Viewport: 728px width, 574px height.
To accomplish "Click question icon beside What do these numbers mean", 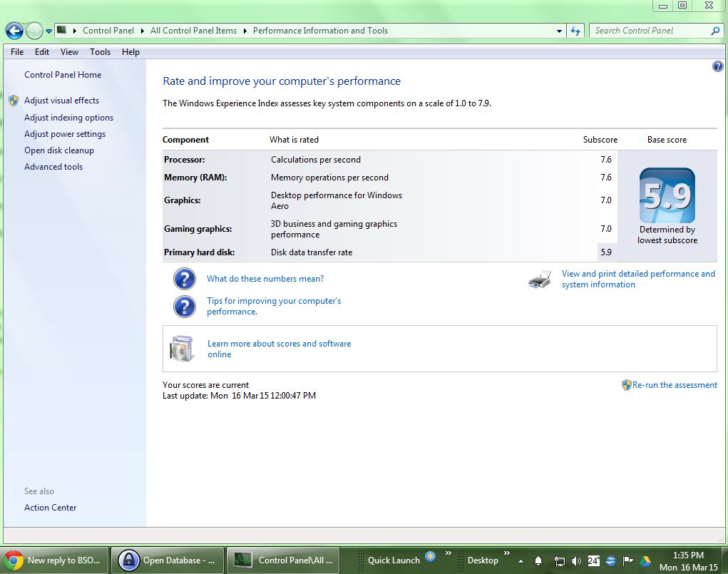I will [185, 279].
